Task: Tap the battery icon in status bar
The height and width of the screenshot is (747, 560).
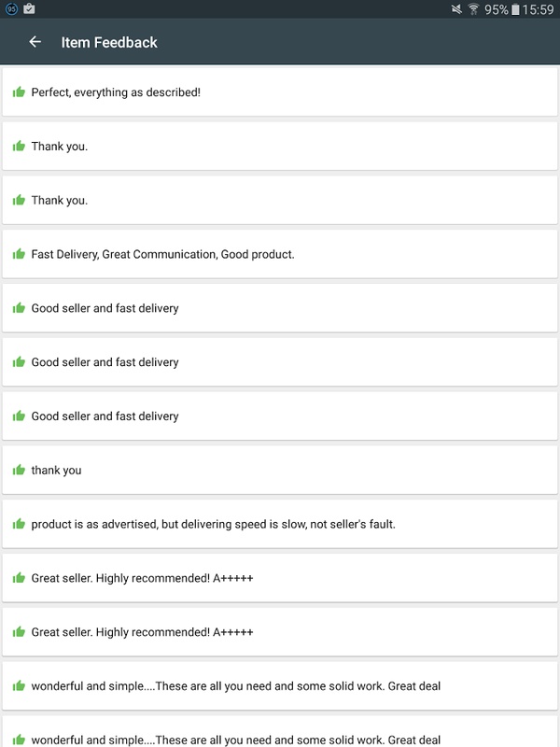Action: click(x=515, y=9)
